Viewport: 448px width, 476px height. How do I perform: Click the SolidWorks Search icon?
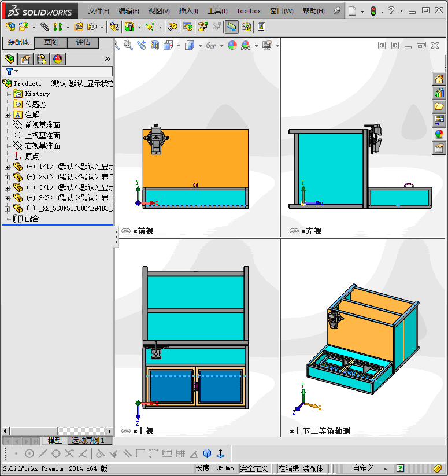pos(336,11)
